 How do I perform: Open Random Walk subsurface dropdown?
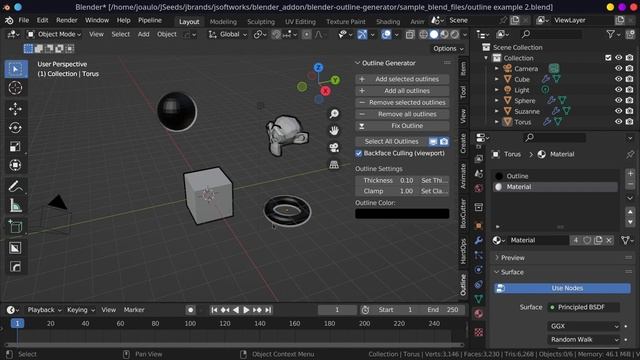[584, 340]
